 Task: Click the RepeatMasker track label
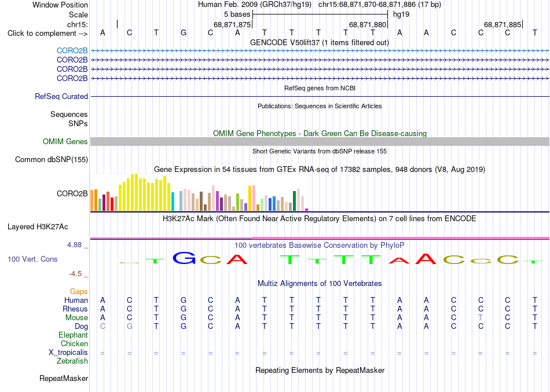click(64, 378)
